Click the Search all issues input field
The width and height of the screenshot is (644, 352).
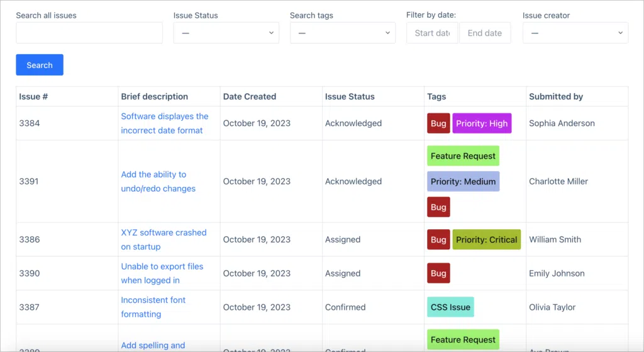click(89, 33)
